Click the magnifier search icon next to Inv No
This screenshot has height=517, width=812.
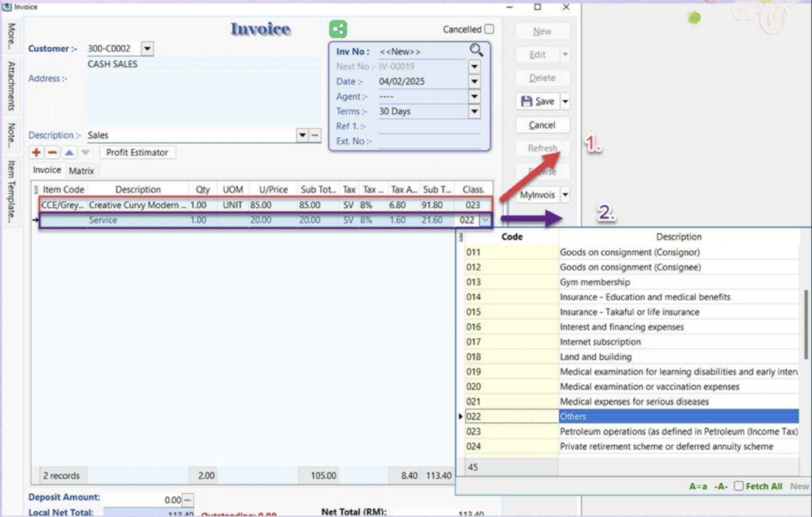pos(476,50)
